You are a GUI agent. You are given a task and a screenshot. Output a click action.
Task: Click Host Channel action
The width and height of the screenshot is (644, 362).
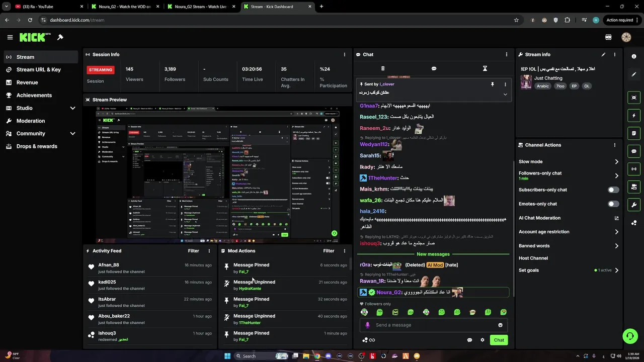(533, 258)
